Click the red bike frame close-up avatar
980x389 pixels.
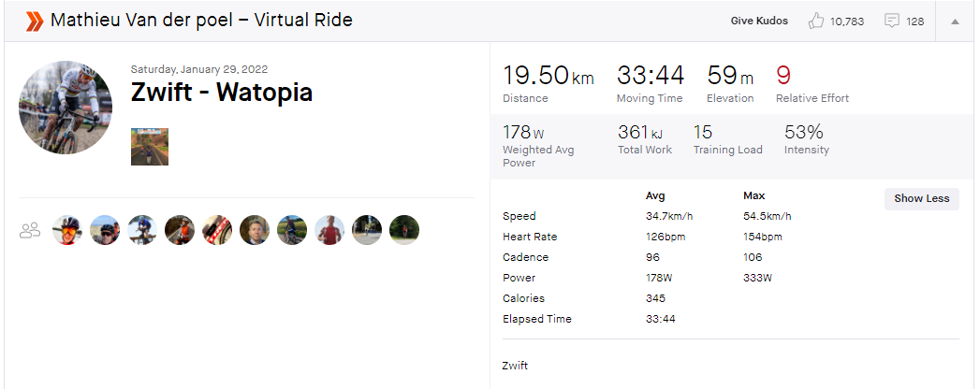[217, 230]
